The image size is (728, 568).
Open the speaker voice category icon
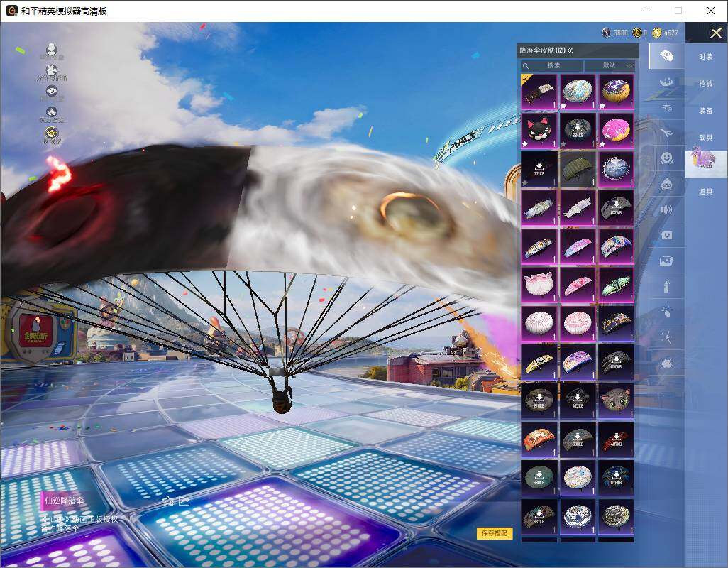[666, 209]
